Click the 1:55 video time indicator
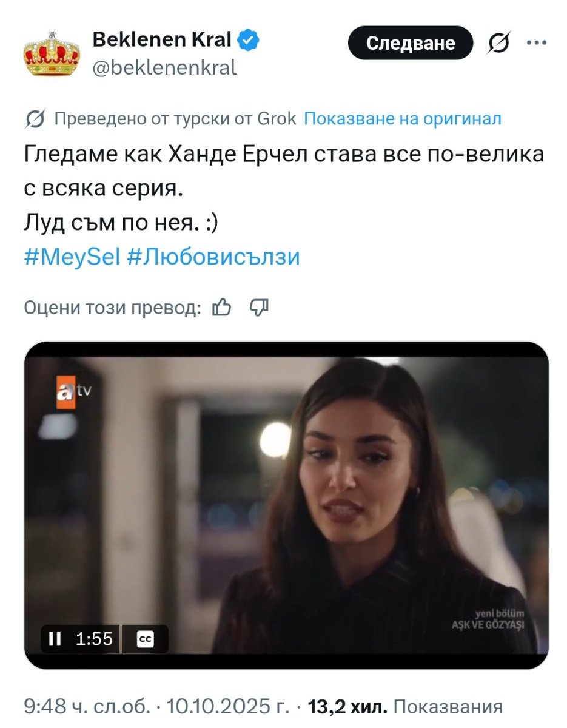567x728 pixels. click(95, 639)
